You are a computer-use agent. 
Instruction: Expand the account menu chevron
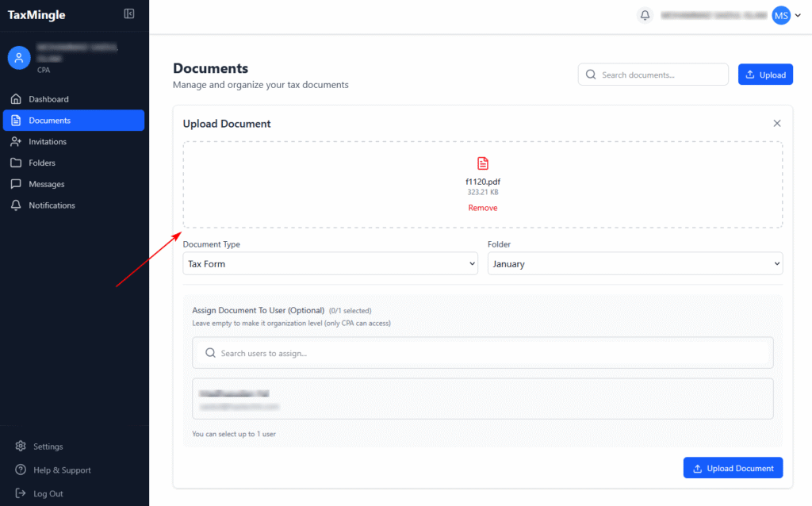798,16
